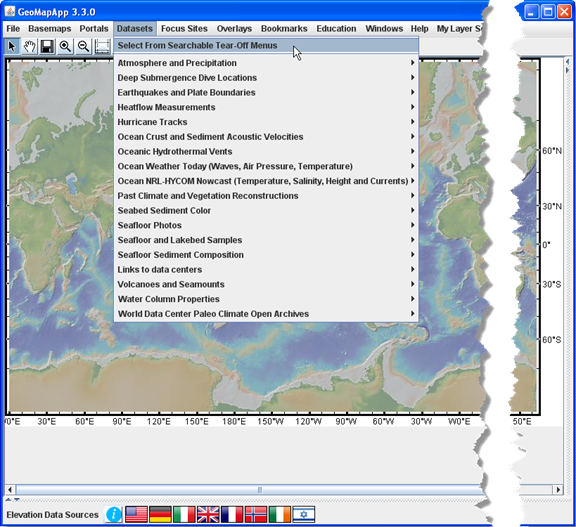Minimize the GeoMapApp window
This screenshot has height=527, width=576.
(531, 11)
